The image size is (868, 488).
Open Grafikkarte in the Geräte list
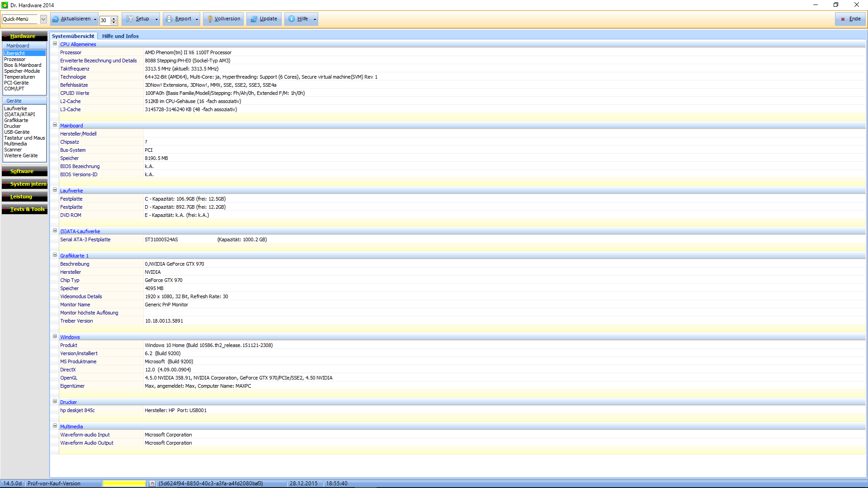pyautogui.click(x=16, y=120)
